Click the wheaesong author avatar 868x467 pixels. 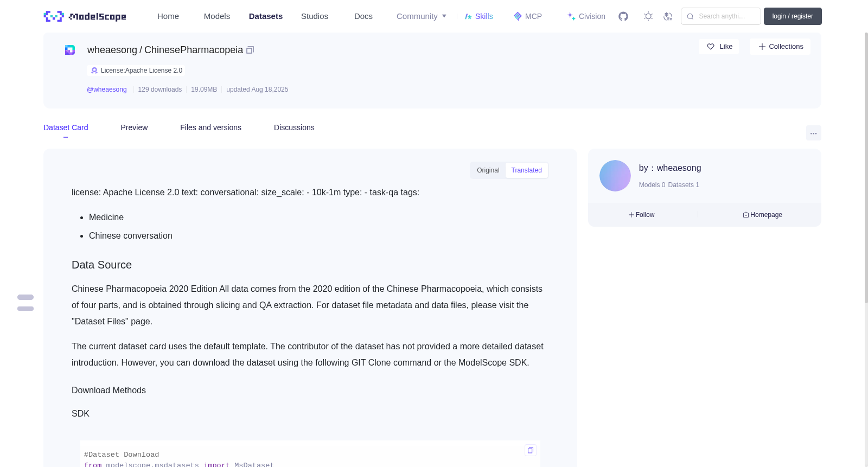click(615, 176)
